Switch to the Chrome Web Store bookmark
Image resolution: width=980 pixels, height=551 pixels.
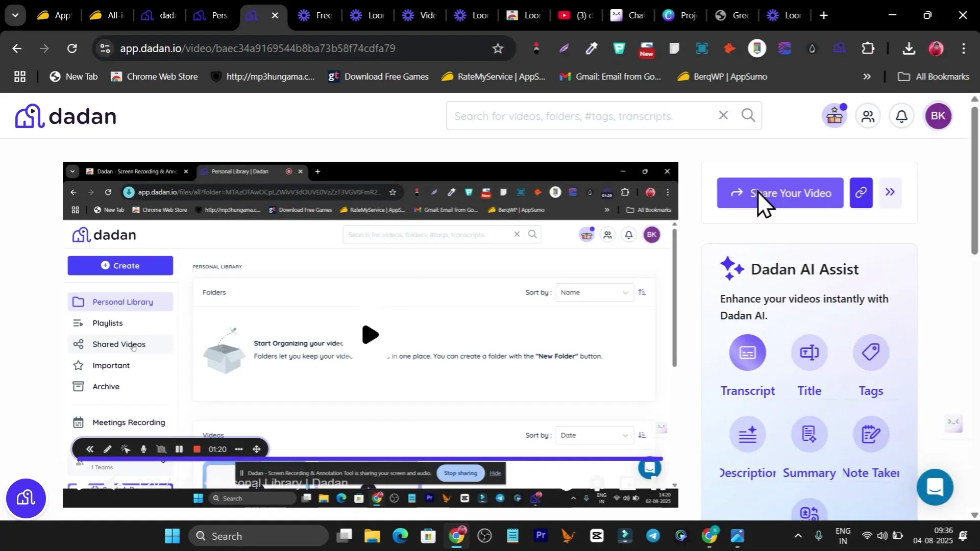click(155, 77)
